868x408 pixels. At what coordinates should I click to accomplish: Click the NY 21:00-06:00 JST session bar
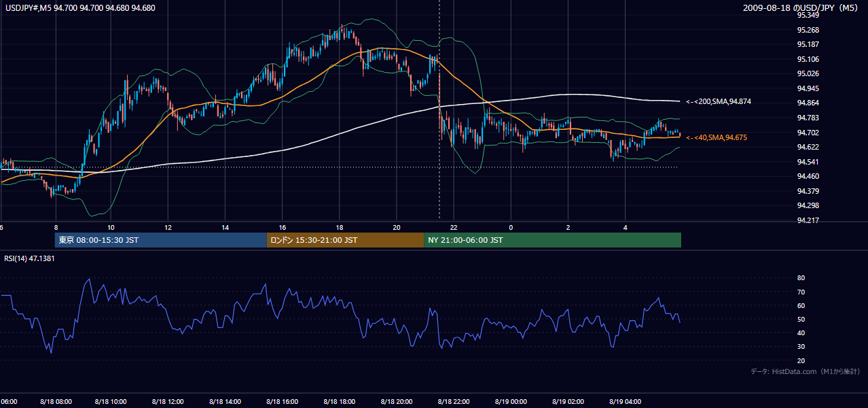(552, 240)
